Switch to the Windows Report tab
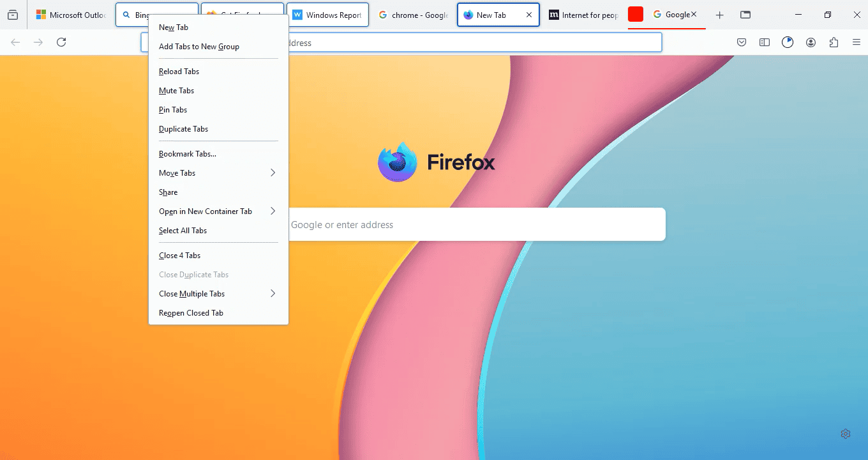Viewport: 868px width, 460px height. pos(327,15)
